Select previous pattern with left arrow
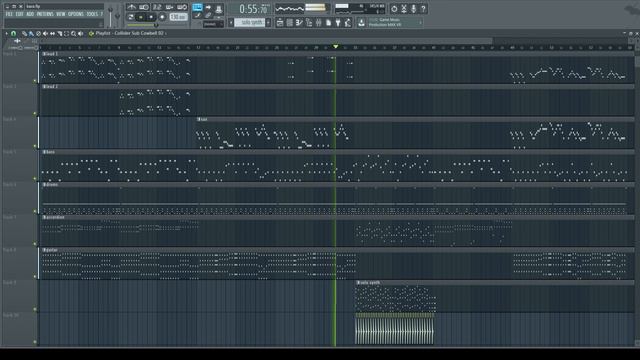Screen dimensions: 640x360 click(x=231, y=22)
